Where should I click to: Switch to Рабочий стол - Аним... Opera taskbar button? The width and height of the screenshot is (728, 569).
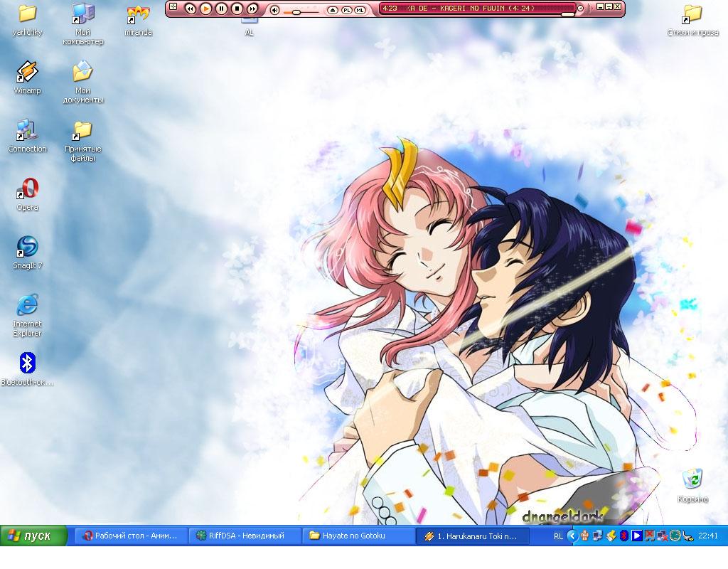tap(131, 536)
